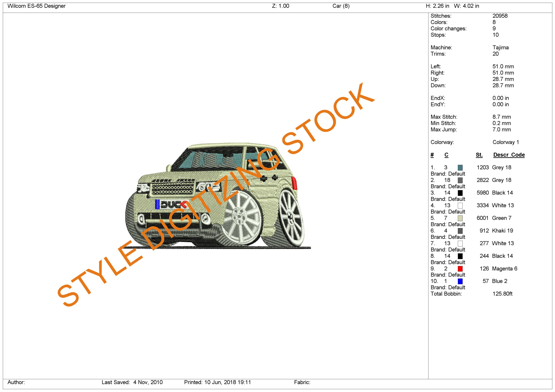The width and height of the screenshot is (555, 392).
Task: Select the Stitches count value 20958
Action: tap(500, 16)
